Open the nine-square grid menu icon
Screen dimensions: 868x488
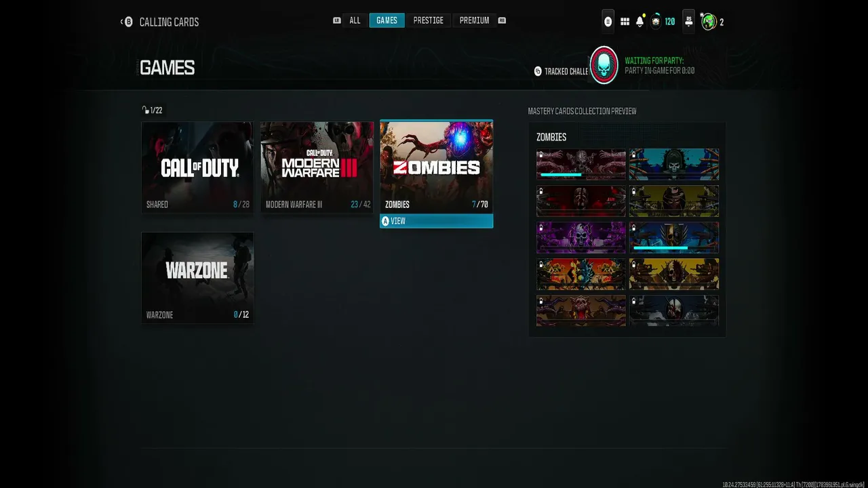[x=625, y=22]
